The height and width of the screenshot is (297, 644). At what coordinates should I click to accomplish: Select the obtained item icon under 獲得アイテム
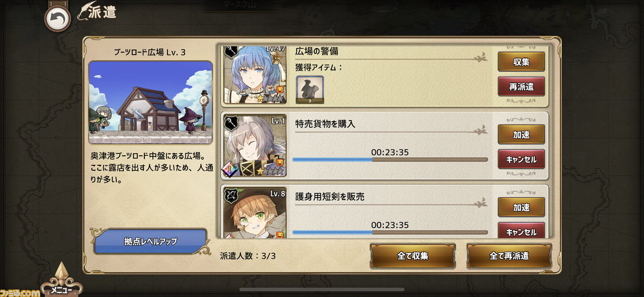[310, 89]
